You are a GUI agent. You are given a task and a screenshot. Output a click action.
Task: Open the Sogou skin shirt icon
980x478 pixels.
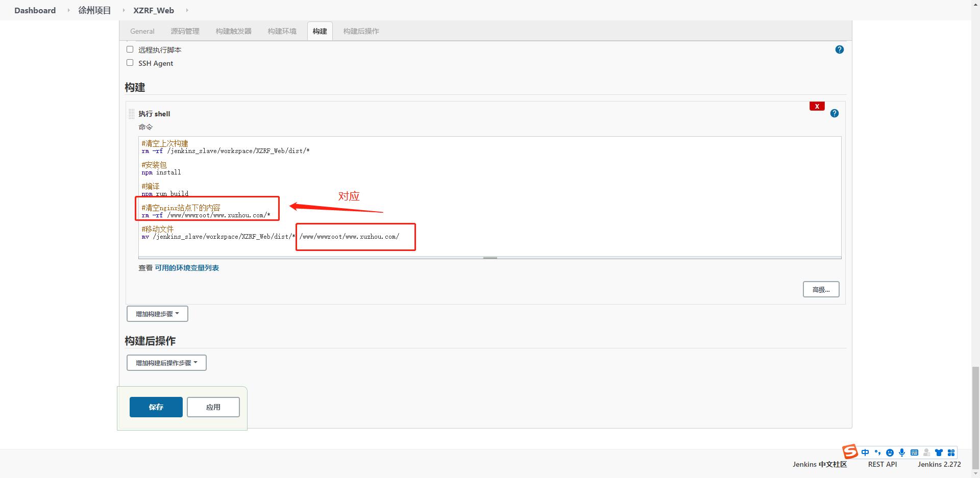click(939, 452)
